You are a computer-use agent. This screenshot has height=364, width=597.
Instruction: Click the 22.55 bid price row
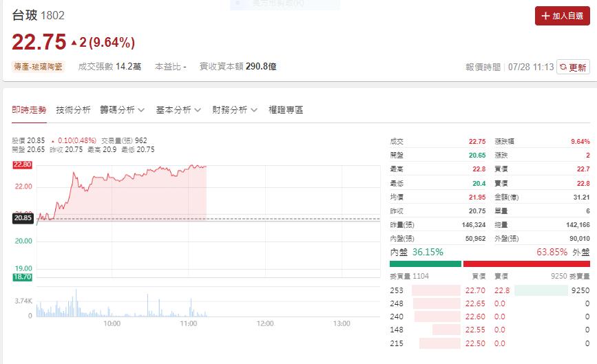(437, 330)
